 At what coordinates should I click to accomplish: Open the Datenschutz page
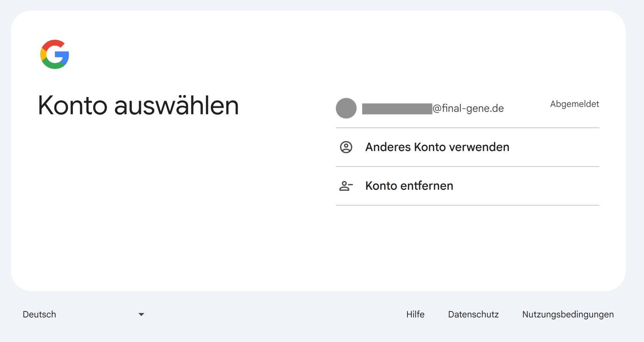click(473, 314)
